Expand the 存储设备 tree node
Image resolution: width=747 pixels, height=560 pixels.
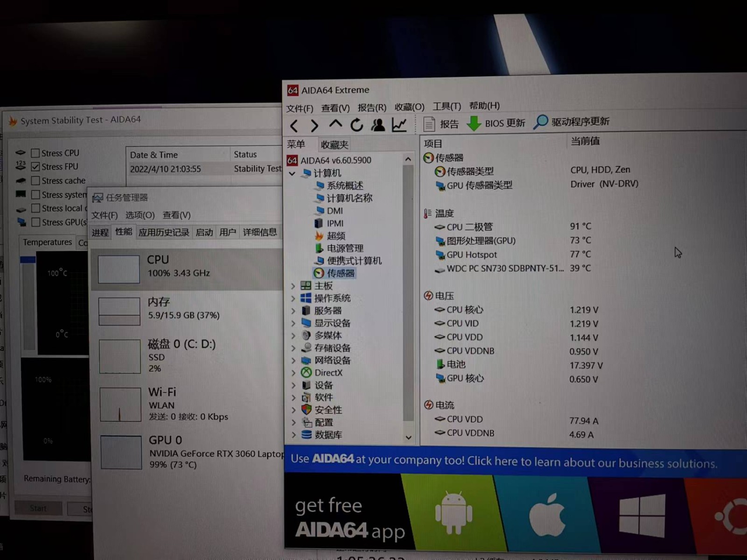coord(293,348)
